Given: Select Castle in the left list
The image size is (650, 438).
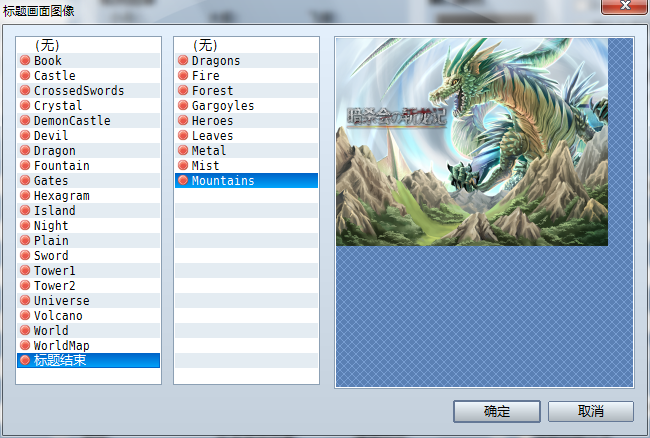Looking at the screenshot, I should click(88, 75).
